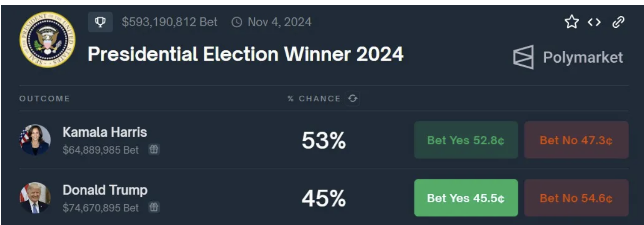Choose Bet No 54.6¢ for Trump
The width and height of the screenshot is (644, 225).
point(576,198)
